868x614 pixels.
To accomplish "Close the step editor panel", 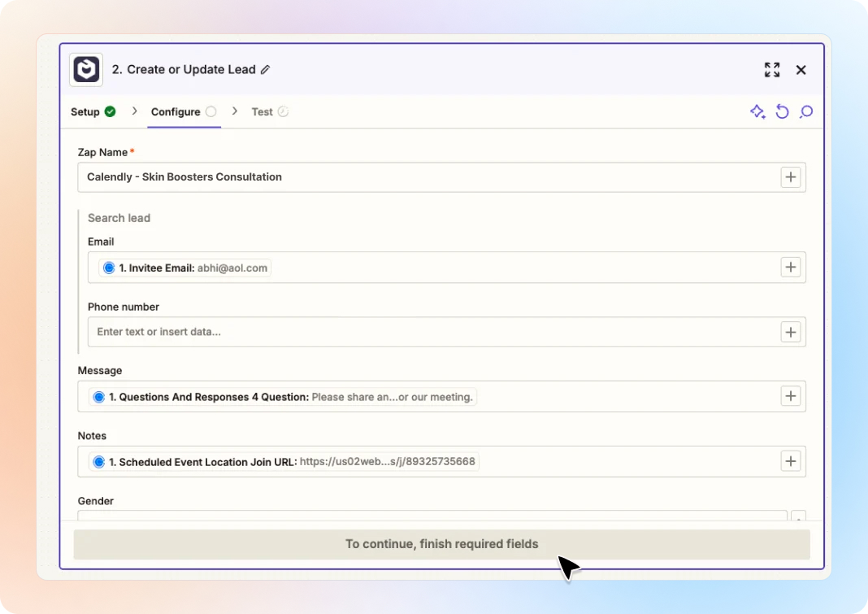I will pyautogui.click(x=801, y=70).
